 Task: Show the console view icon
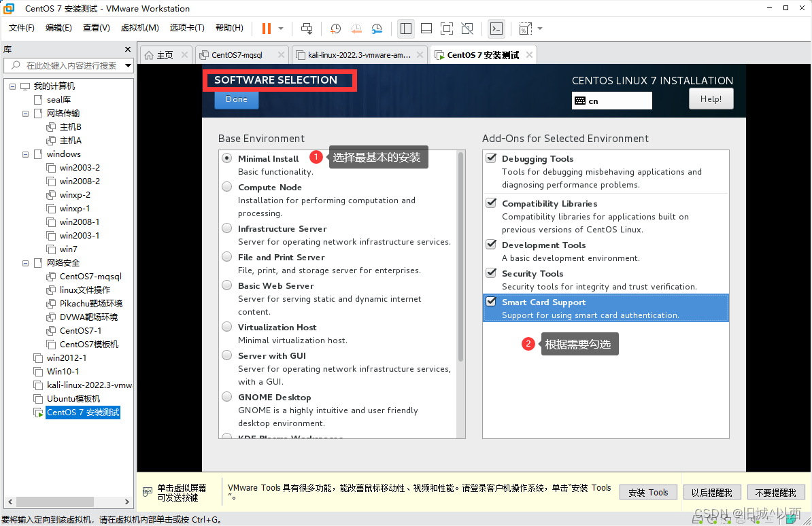pos(496,29)
